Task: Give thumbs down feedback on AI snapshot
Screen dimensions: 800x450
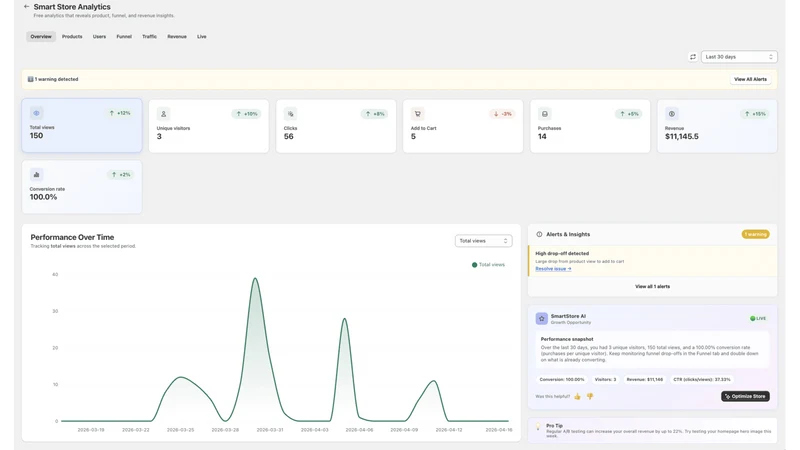Action: (x=590, y=396)
